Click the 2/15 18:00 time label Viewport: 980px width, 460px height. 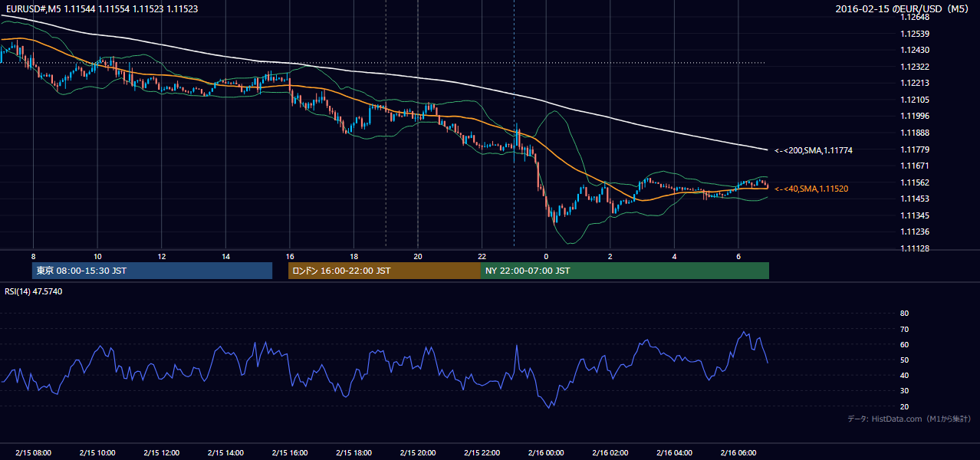click(354, 452)
